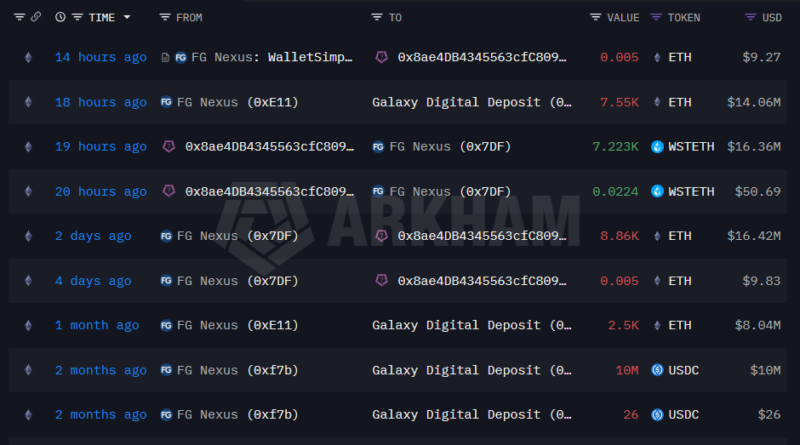Open the '1 month ago' transaction link
This screenshot has height=445, width=800.
pyautogui.click(x=97, y=325)
